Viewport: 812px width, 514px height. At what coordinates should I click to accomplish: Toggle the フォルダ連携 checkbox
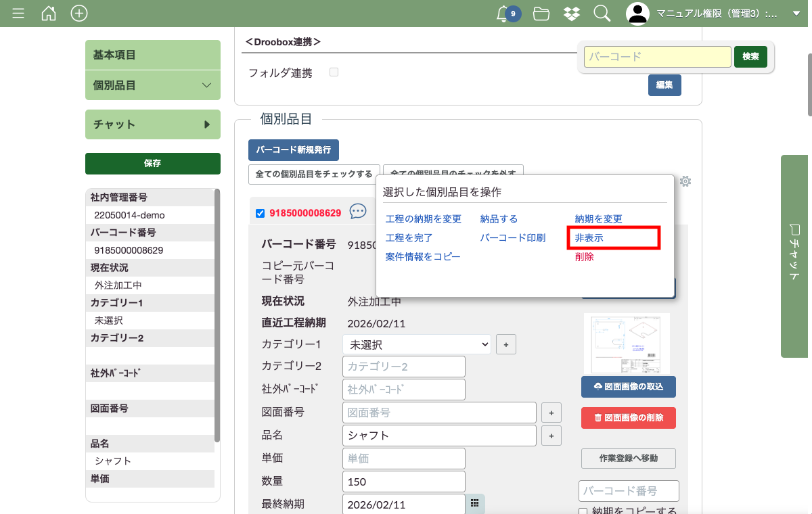pyautogui.click(x=334, y=72)
